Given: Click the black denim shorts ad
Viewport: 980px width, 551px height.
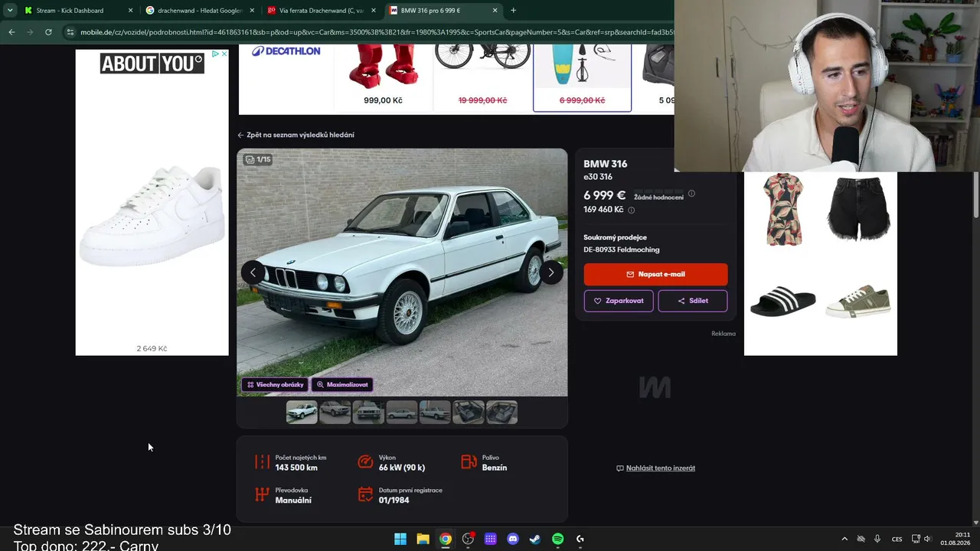Looking at the screenshot, I should (858, 209).
